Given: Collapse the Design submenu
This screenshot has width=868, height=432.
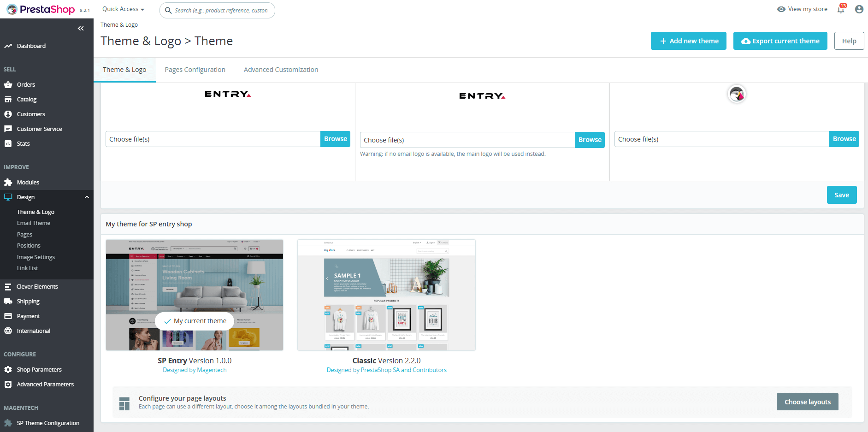Looking at the screenshot, I should click(x=87, y=197).
